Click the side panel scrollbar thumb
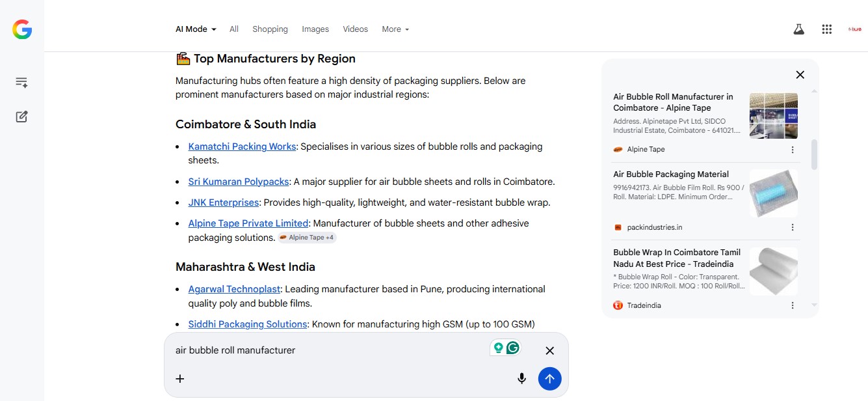 coord(815,154)
